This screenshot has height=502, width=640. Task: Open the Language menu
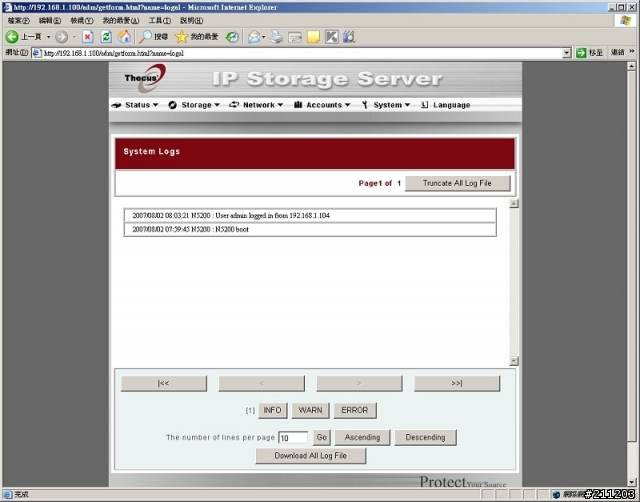click(445, 105)
